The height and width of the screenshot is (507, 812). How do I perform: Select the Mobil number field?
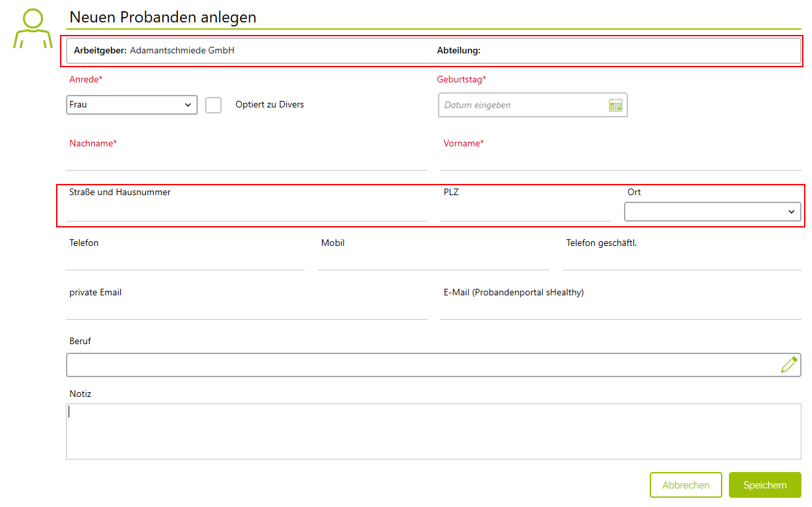click(x=433, y=261)
